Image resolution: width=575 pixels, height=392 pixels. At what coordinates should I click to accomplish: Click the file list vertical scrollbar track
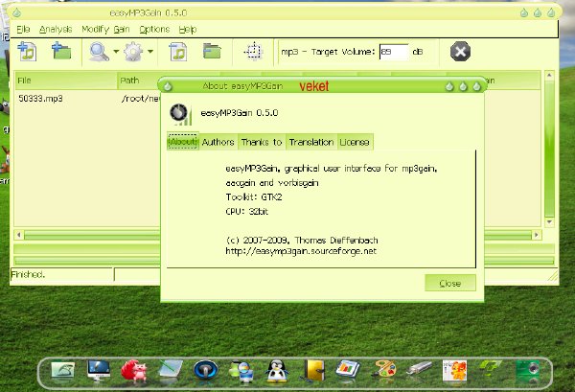tap(549, 149)
